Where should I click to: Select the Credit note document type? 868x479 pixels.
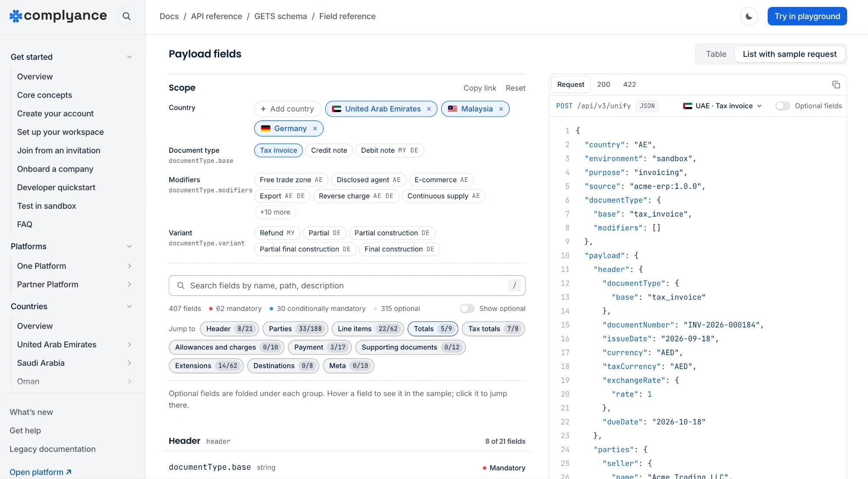pyautogui.click(x=329, y=150)
